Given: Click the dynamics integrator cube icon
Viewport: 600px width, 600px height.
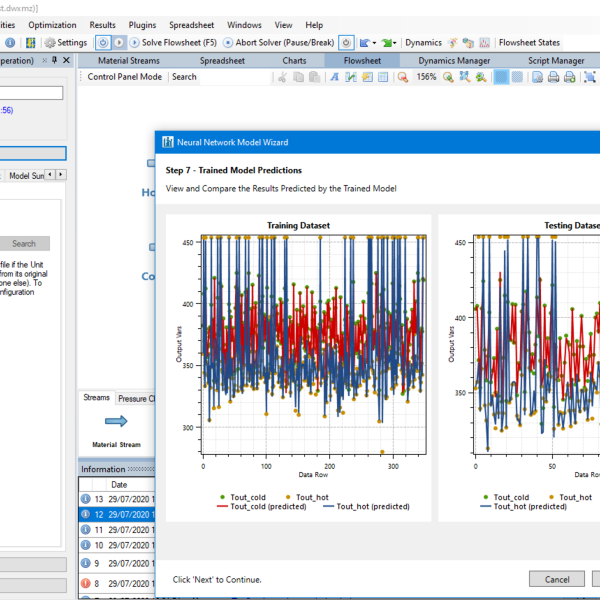Looking at the screenshot, I should coord(468,42).
